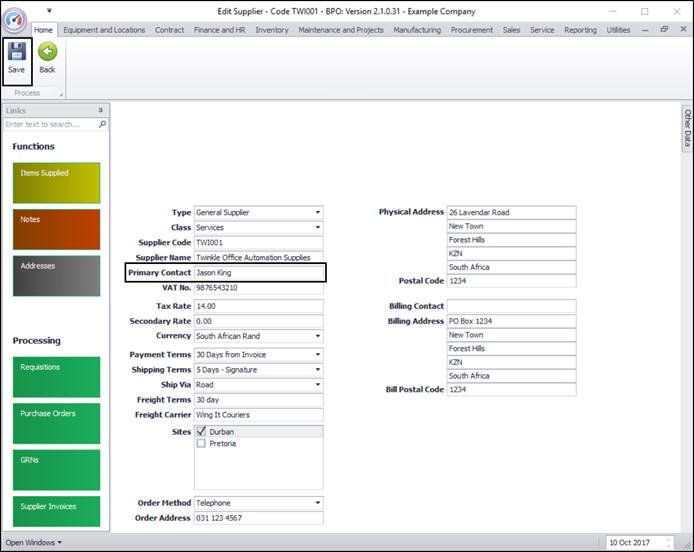Uncheck the Durban site checkbox
The image size is (694, 552).
(x=202, y=431)
